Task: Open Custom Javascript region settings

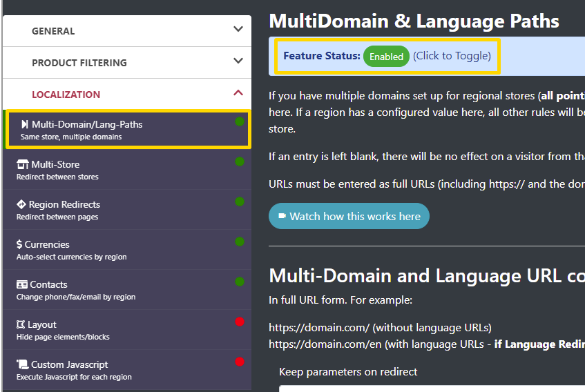Action: click(127, 370)
